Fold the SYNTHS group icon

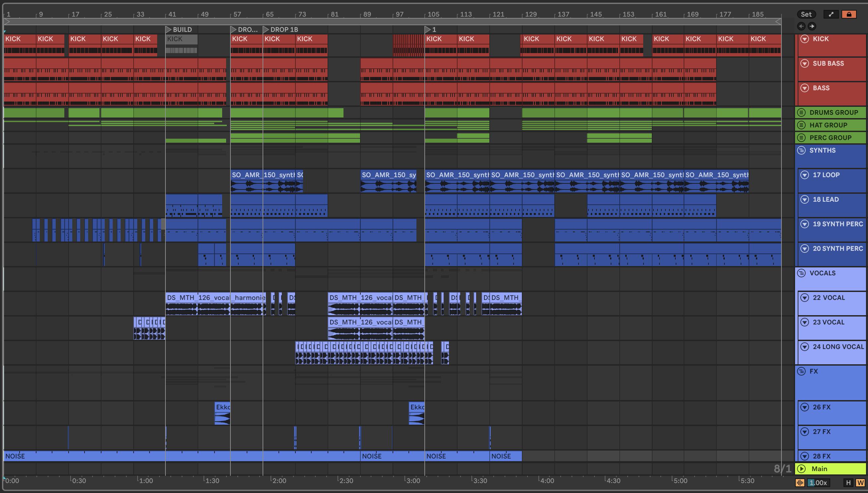(801, 150)
